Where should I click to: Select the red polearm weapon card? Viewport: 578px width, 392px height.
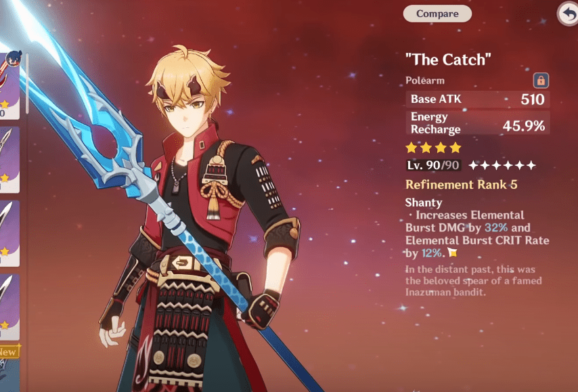[x=9, y=87]
